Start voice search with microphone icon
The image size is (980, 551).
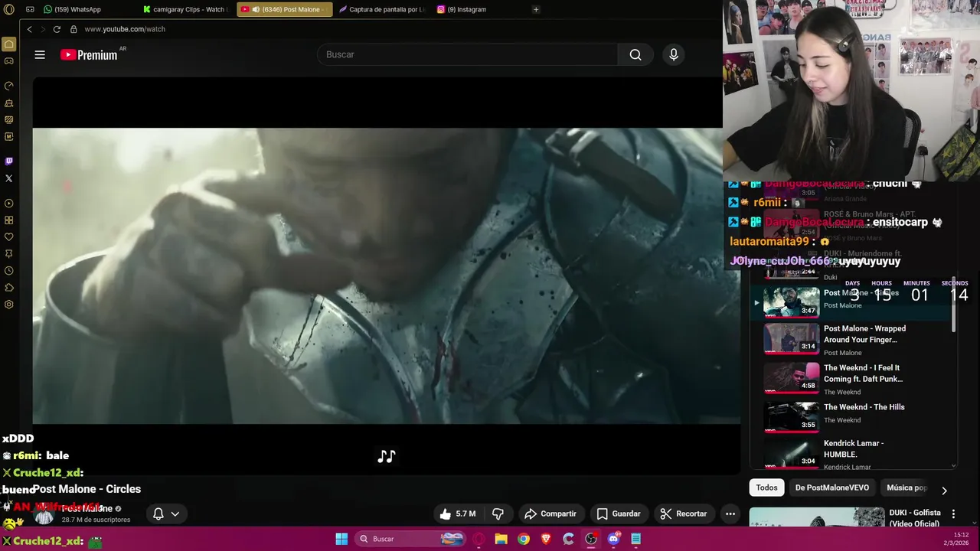[674, 54]
